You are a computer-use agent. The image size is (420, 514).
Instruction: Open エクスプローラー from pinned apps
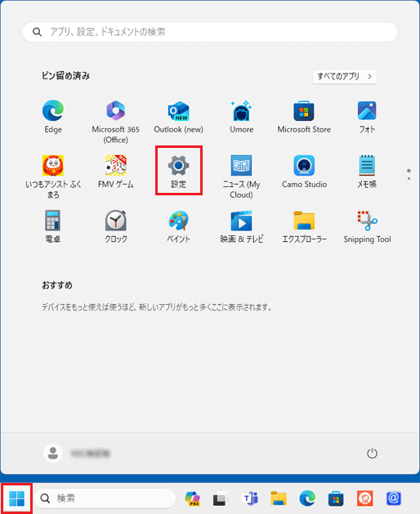[304, 226]
